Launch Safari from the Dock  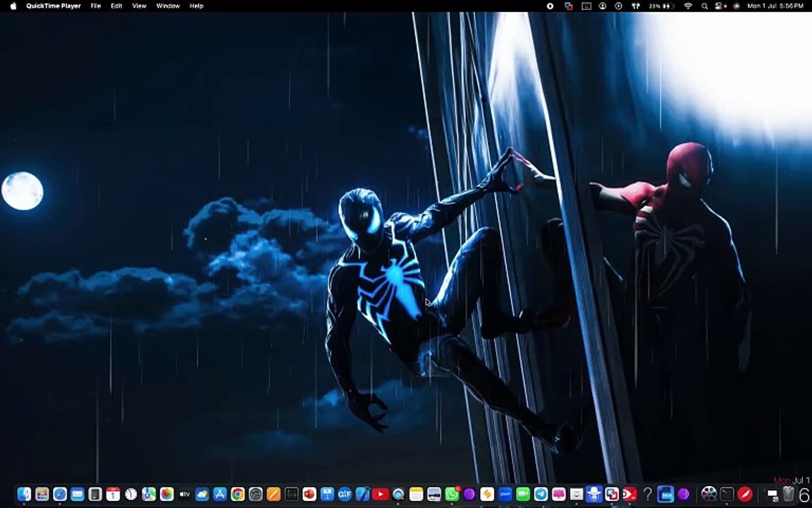tap(59, 494)
